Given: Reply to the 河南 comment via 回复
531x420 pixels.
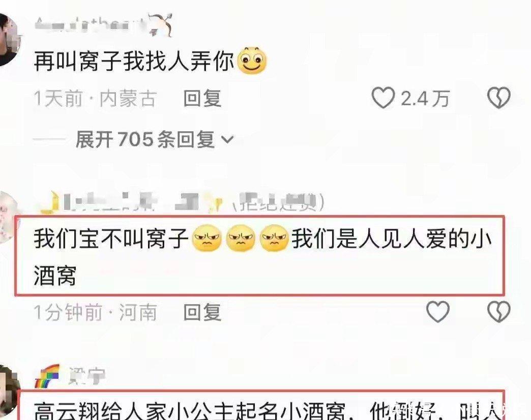Looking at the screenshot, I should click(202, 312).
